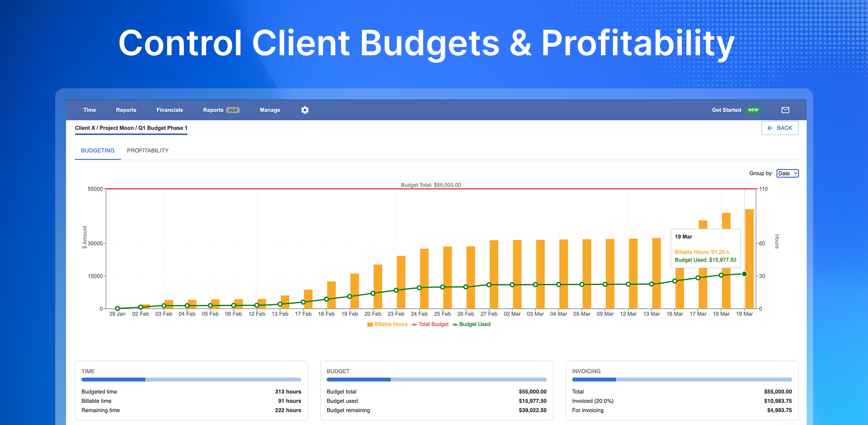This screenshot has height=425, width=868.
Task: Click the Get Started link
Action: click(726, 110)
